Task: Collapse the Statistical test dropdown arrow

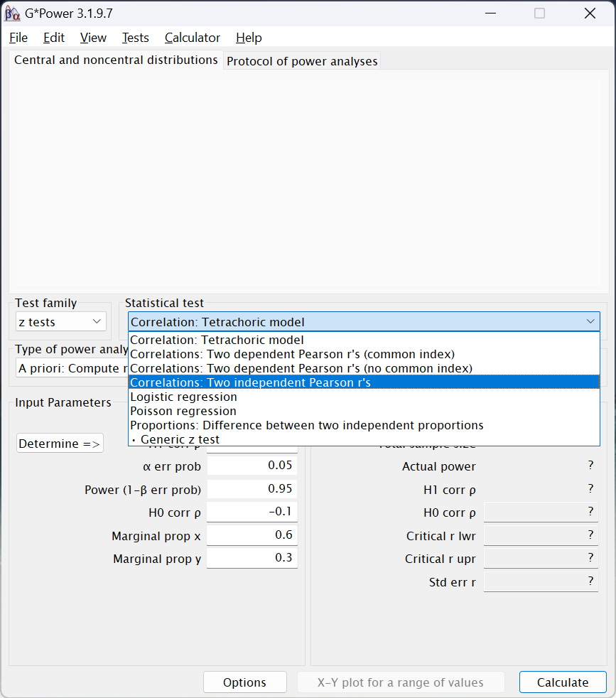Action: [x=590, y=321]
